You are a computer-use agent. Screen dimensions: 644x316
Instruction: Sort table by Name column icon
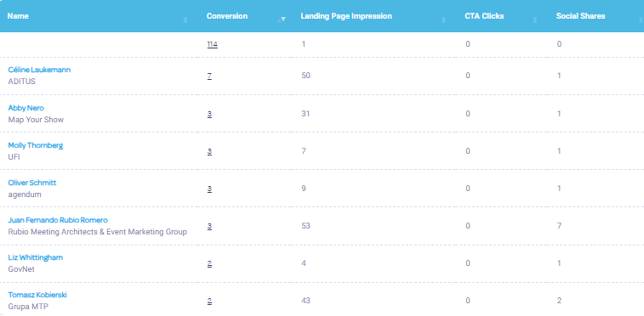pos(185,20)
